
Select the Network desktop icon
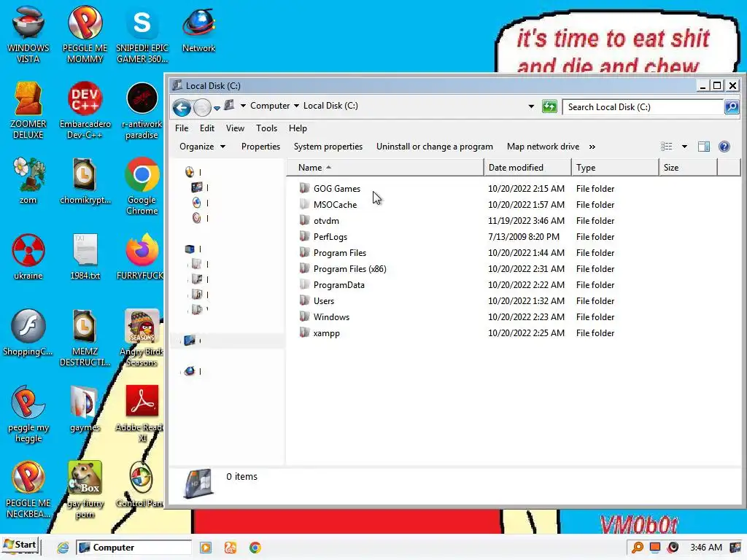198,29
